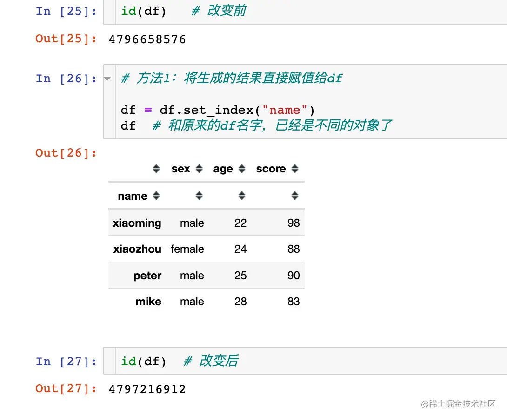Click the mike row index
Viewport: 507px width, 420px height.
tap(148, 302)
